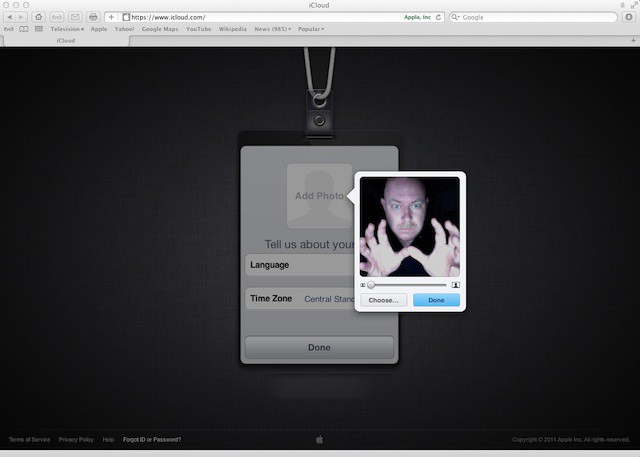
Task: Click the Add Photo placeholder
Action: 319,196
